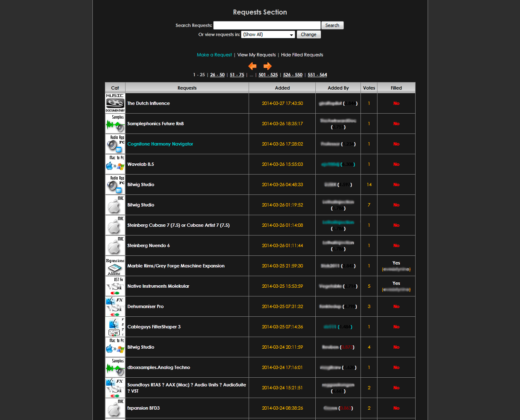Click Samples icon for dboxsamples.Analog Techno
The width and height of the screenshot is (520, 420).
point(115,367)
